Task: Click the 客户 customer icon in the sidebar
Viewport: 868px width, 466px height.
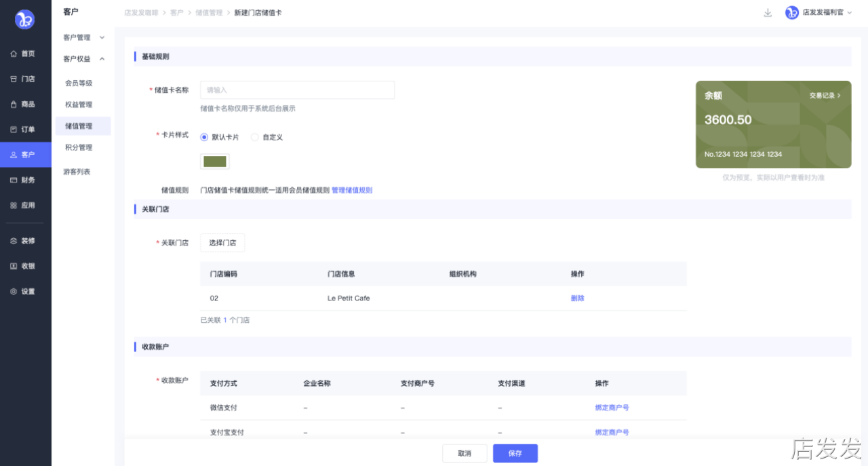Action: [14, 155]
